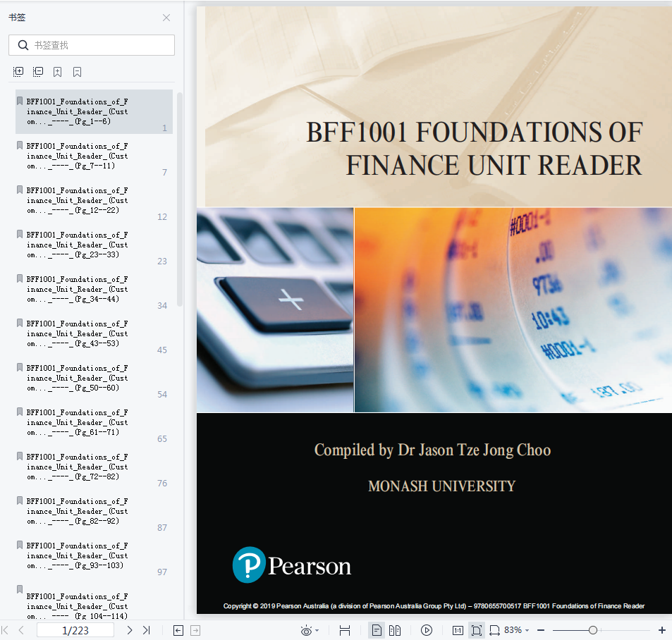The width and height of the screenshot is (672, 640).
Task: Go to the previous page
Action: (21, 630)
